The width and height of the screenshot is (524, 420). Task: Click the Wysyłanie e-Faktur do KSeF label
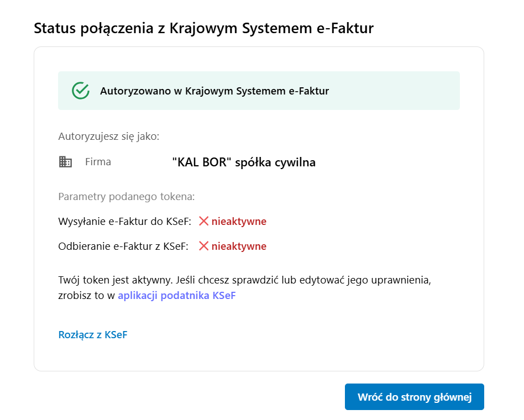(124, 222)
